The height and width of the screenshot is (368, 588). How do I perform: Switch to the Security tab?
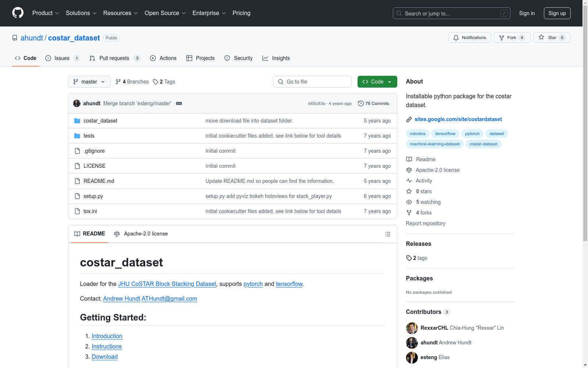click(239, 58)
